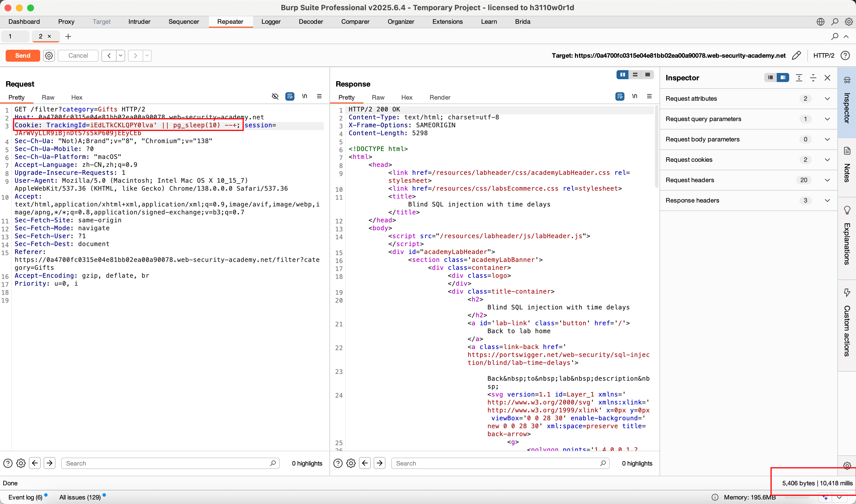Open Repeater help question mark icon
856x504 pixels.
click(x=845, y=55)
